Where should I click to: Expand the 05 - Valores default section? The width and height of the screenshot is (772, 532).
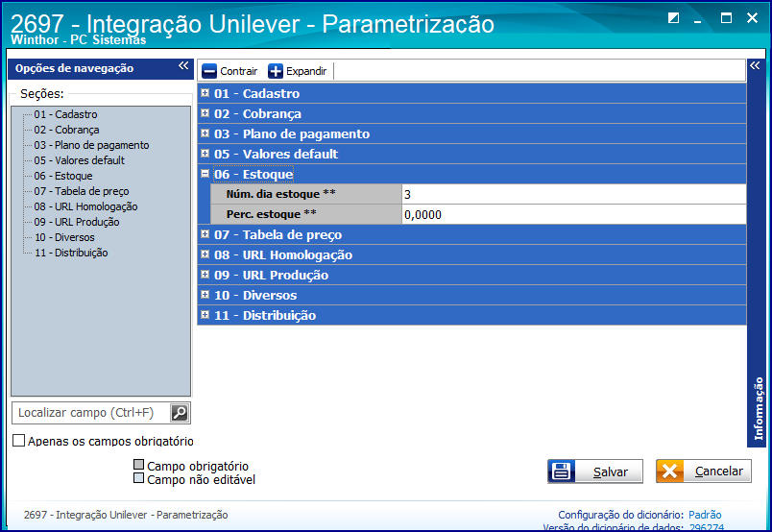[x=205, y=154]
